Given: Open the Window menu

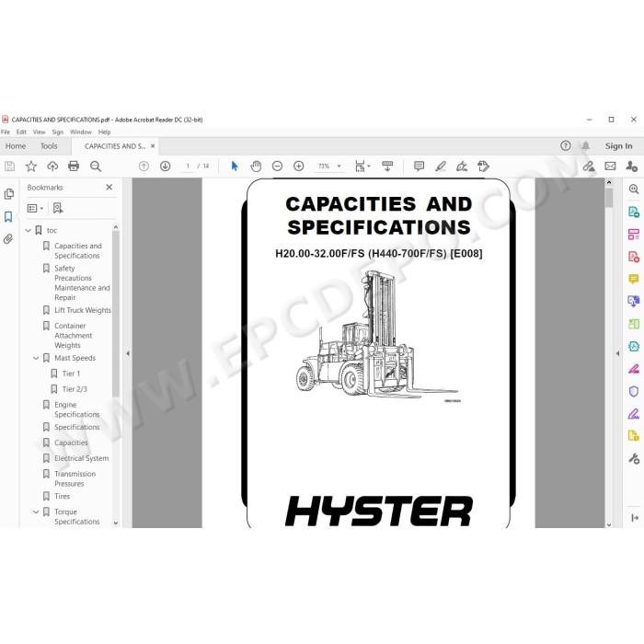Looking at the screenshot, I should pyautogui.click(x=81, y=132).
